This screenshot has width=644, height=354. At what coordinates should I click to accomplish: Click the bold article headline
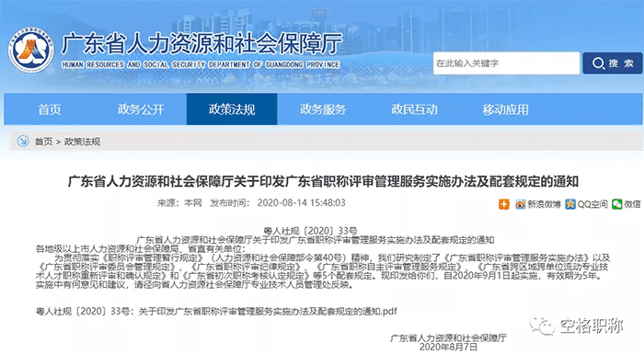coord(323,181)
